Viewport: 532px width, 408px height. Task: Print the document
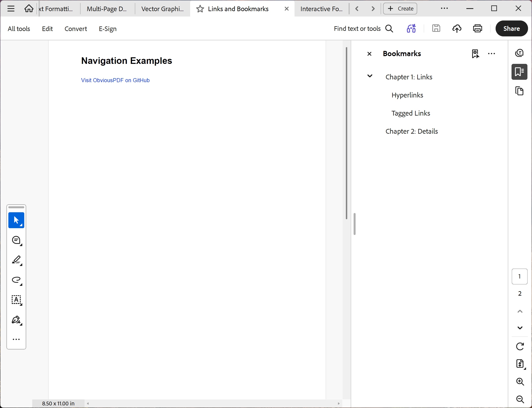477,28
